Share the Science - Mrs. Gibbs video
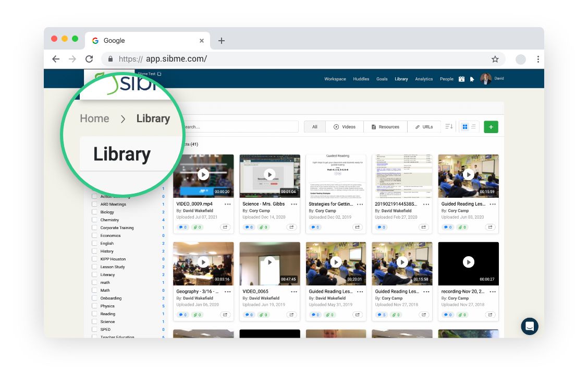This screenshot has height=382, width=588. [x=291, y=227]
